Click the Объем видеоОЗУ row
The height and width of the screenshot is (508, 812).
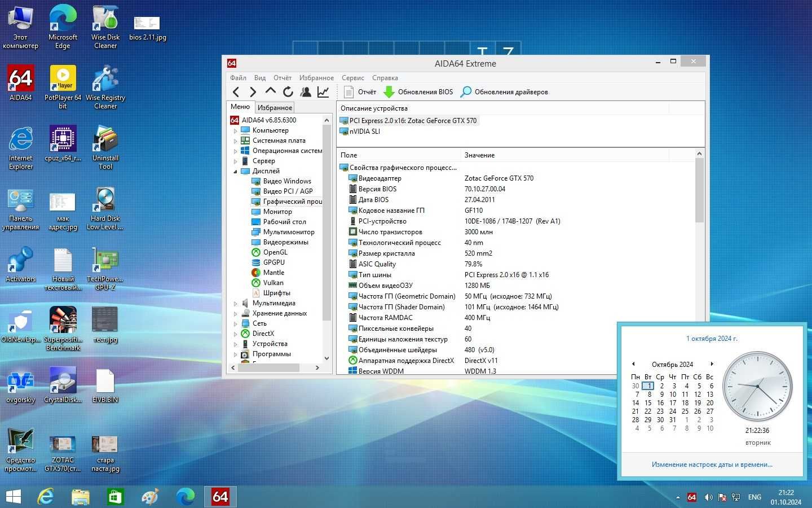coord(516,286)
